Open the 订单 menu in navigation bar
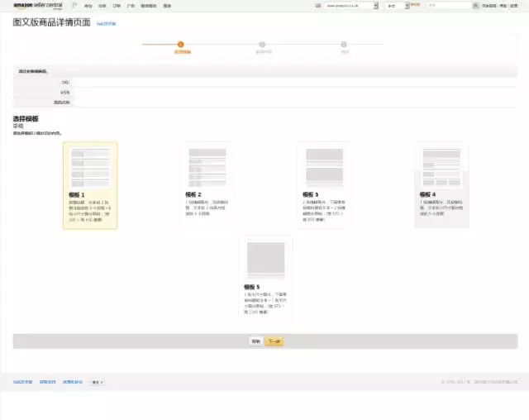Image resolution: width=529 pixels, height=420 pixels. pos(116,5)
